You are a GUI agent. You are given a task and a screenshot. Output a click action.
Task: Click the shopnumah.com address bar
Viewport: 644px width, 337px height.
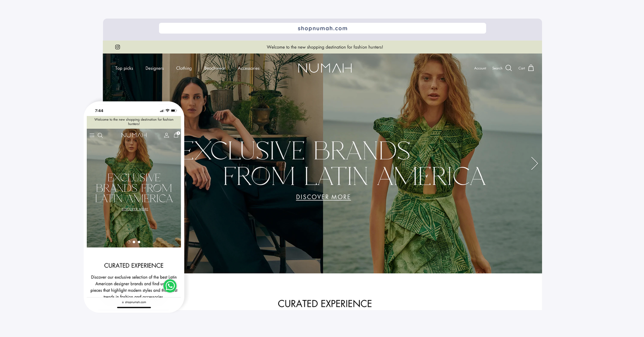point(322,28)
